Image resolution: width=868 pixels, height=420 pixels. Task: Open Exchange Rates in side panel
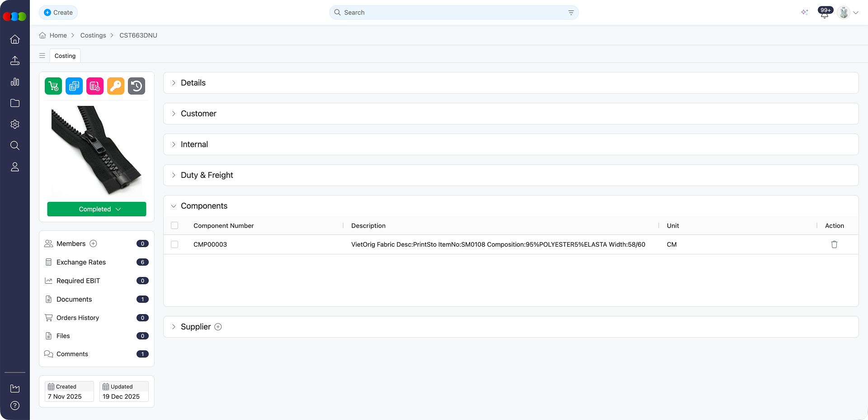pos(81,262)
